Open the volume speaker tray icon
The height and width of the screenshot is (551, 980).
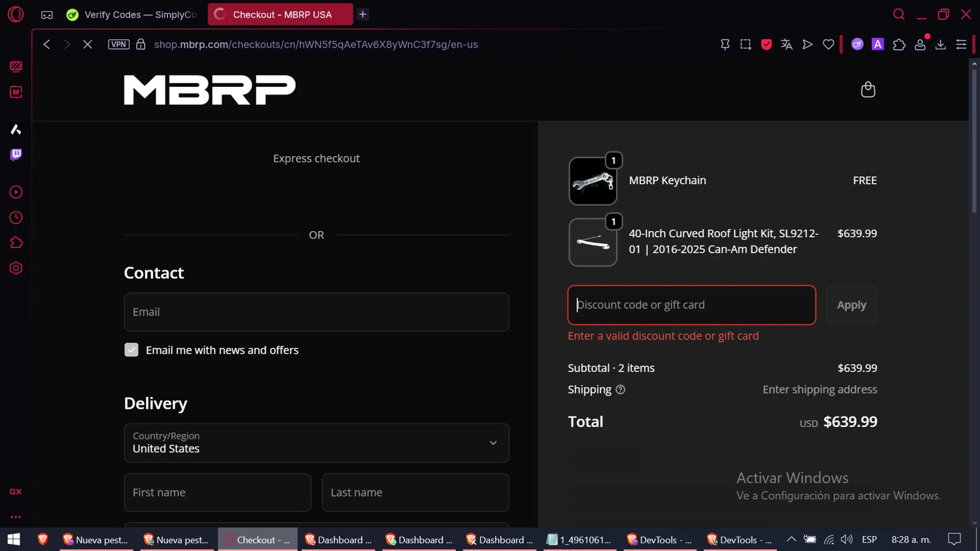(847, 539)
